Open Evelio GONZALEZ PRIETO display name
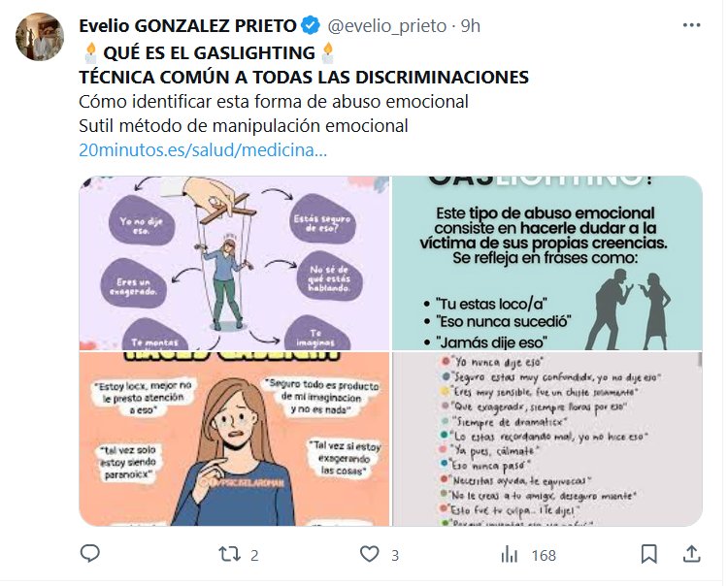Viewport: 728px width, 586px height. pyautogui.click(x=187, y=26)
